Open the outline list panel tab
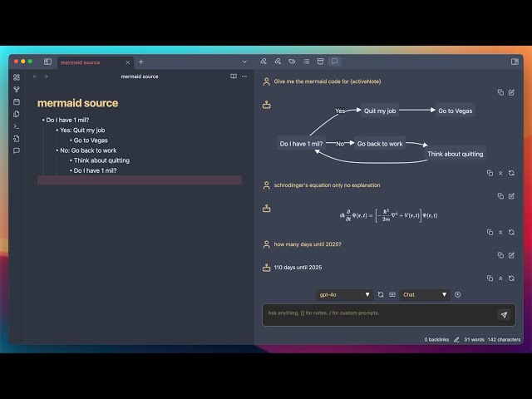 pyautogui.click(x=307, y=62)
